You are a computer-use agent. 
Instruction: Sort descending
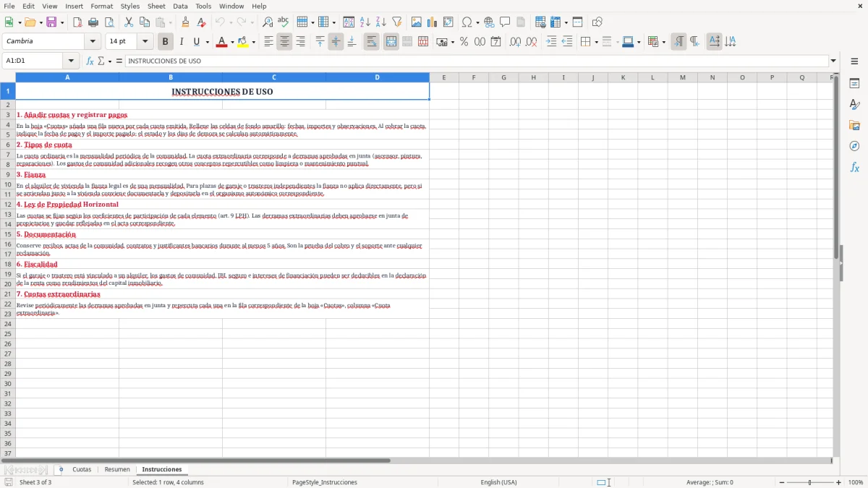tap(380, 22)
